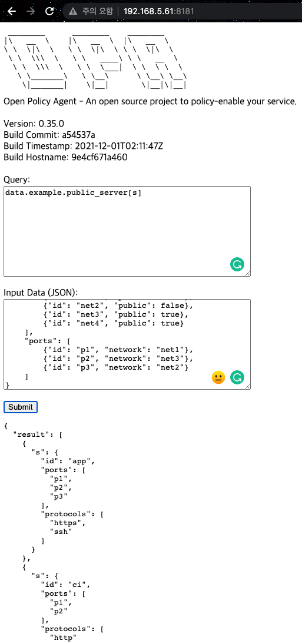Screen dimensions: 302x644
Task: Click the Build Timestamp line
Action: coord(84,146)
